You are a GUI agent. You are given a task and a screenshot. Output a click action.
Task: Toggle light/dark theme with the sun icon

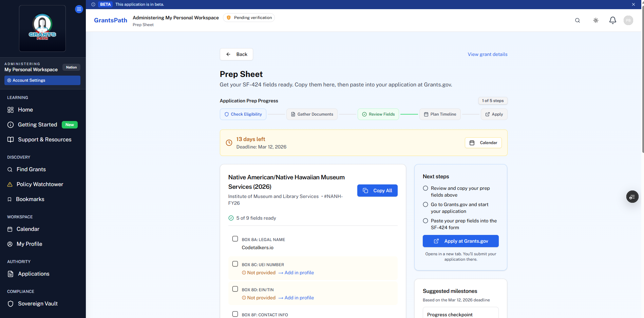595,20
